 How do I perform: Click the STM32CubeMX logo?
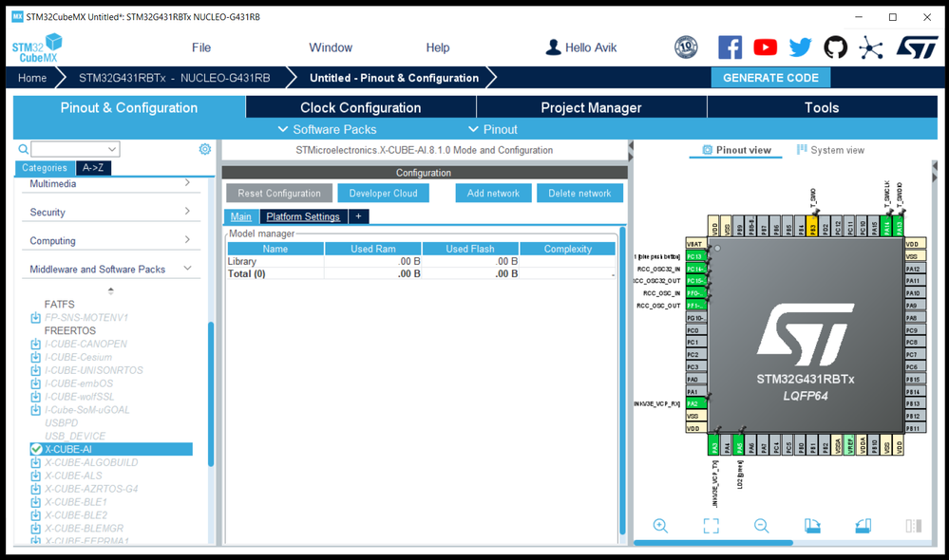(37, 47)
